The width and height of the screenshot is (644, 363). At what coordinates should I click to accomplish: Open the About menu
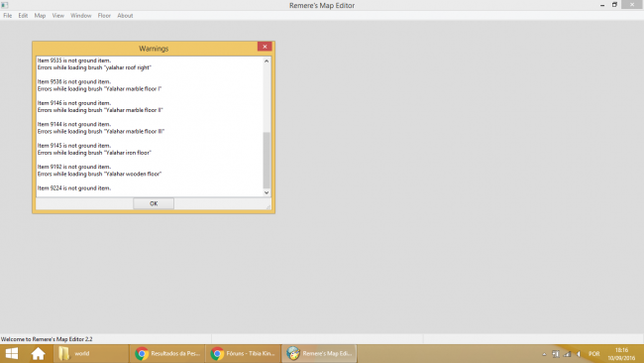click(125, 16)
